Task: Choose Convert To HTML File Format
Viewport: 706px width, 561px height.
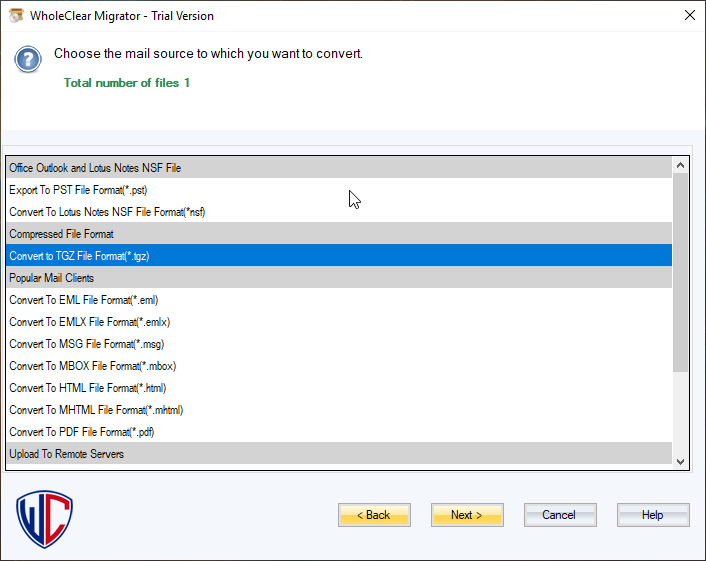Action: click(339, 388)
